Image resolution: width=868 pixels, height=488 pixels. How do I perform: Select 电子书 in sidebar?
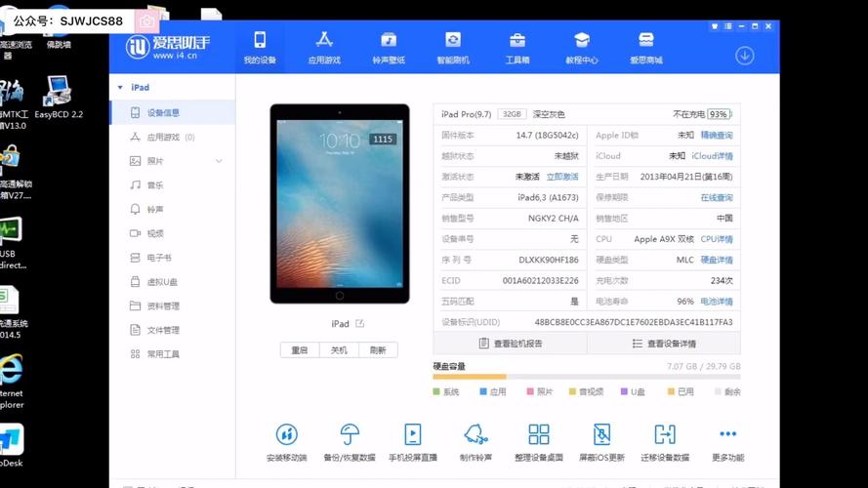pyautogui.click(x=173, y=258)
